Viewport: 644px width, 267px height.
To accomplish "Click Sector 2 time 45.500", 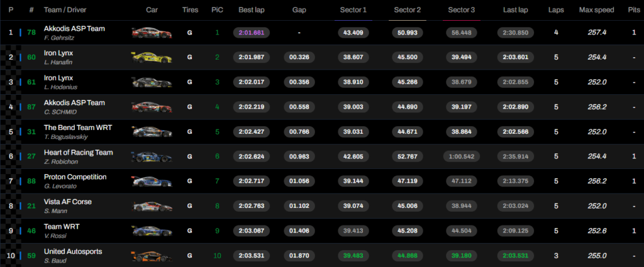I will 408,57.
